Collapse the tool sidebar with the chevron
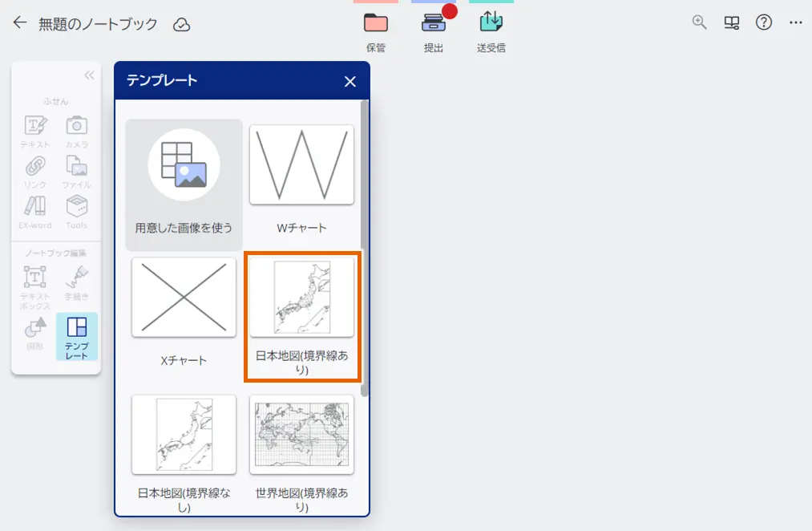 click(x=87, y=75)
